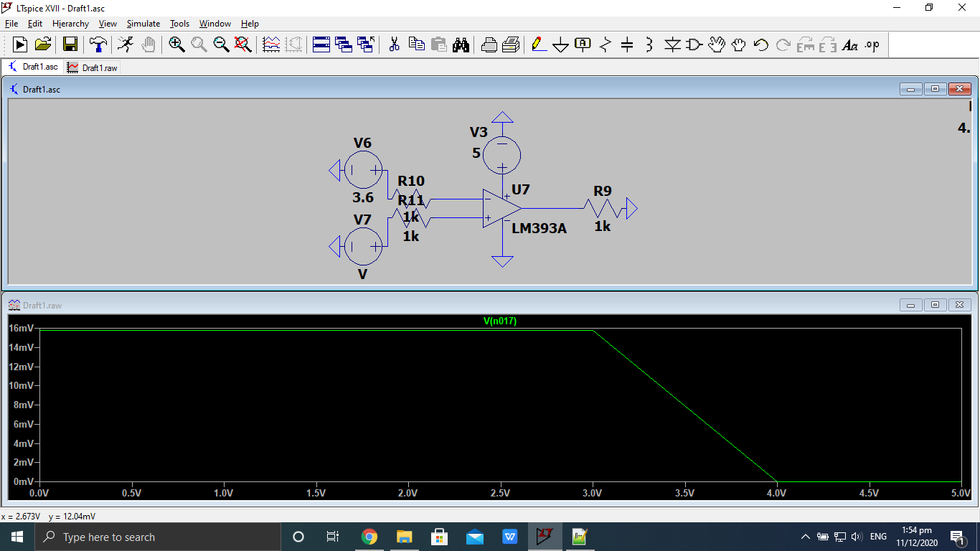
Task: Open the Simulate menu
Action: pyautogui.click(x=143, y=24)
